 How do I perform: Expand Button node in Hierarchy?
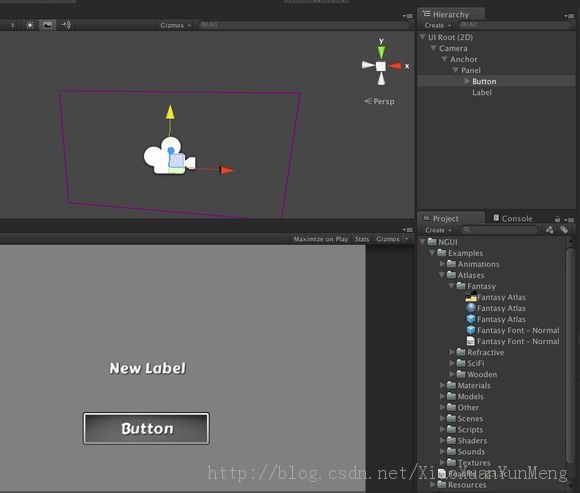[467, 81]
